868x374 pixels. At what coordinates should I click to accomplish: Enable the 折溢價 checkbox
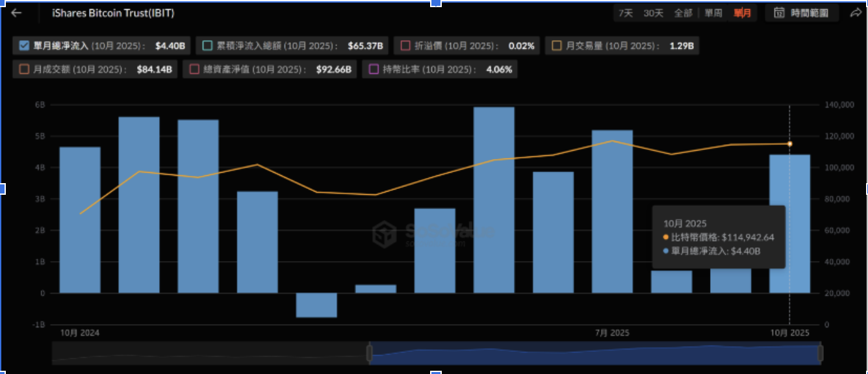(x=405, y=46)
